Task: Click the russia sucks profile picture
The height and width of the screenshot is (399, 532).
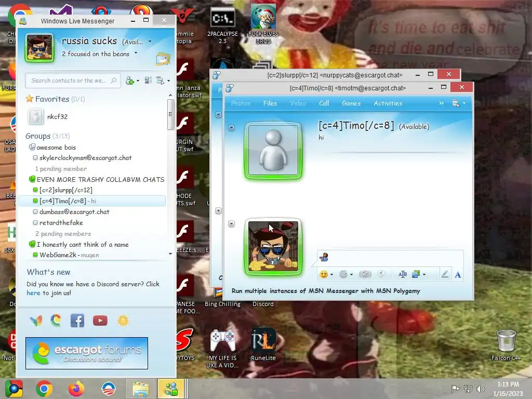Action: click(x=39, y=47)
